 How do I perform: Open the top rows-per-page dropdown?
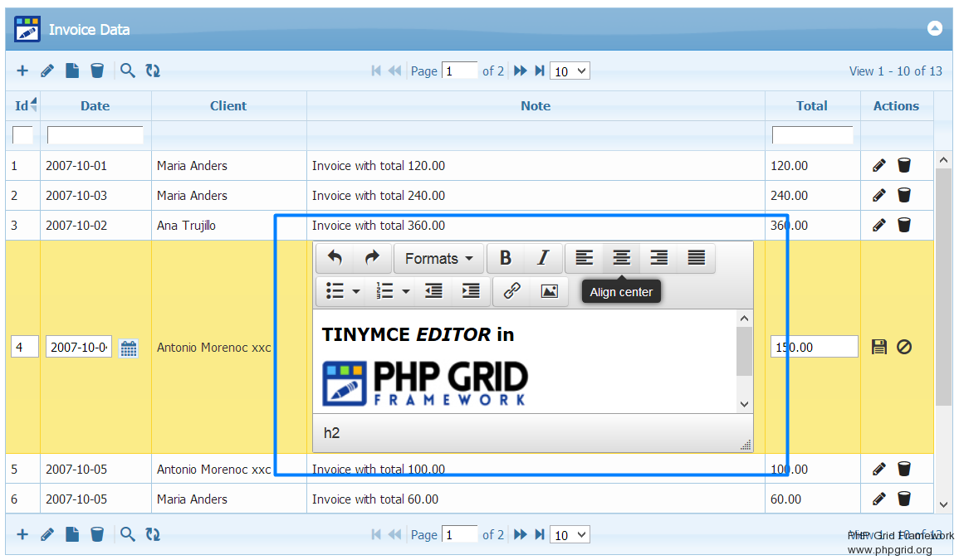[x=570, y=71]
